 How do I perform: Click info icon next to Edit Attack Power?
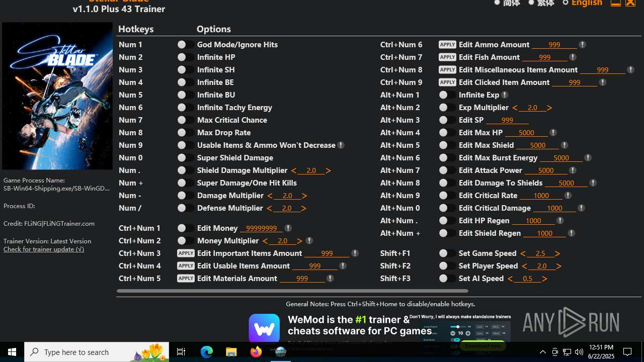point(572,170)
